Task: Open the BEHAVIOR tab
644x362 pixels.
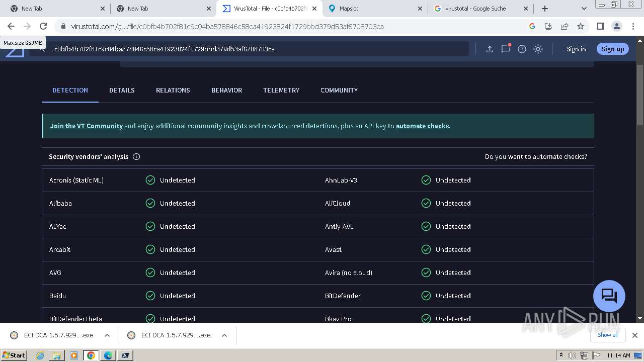Action: pos(226,90)
